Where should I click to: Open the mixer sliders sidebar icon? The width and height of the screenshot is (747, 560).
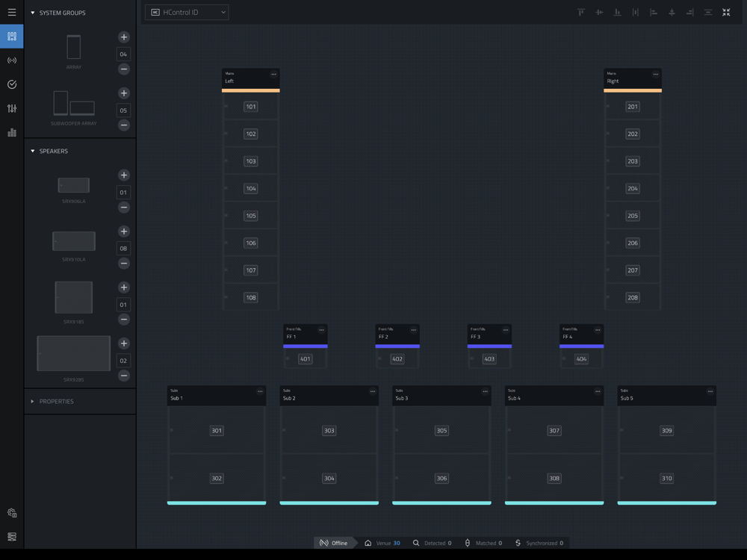pyautogui.click(x=12, y=108)
